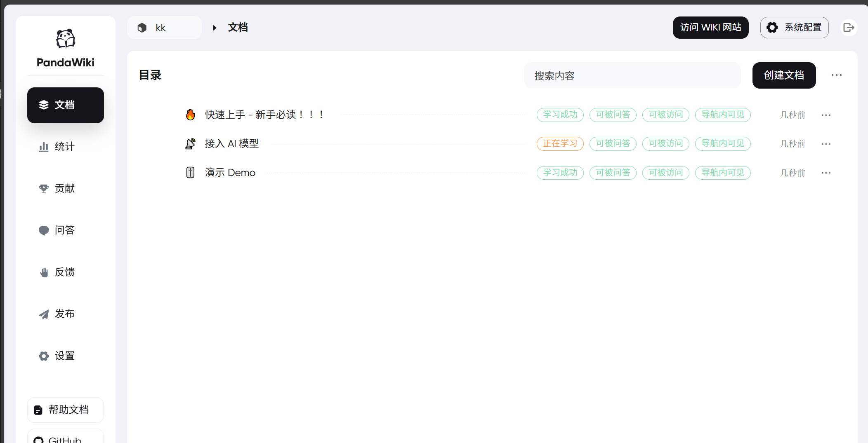
Task: Click 几秒前 timestamp on 演示 Demo row
Action: tap(793, 173)
